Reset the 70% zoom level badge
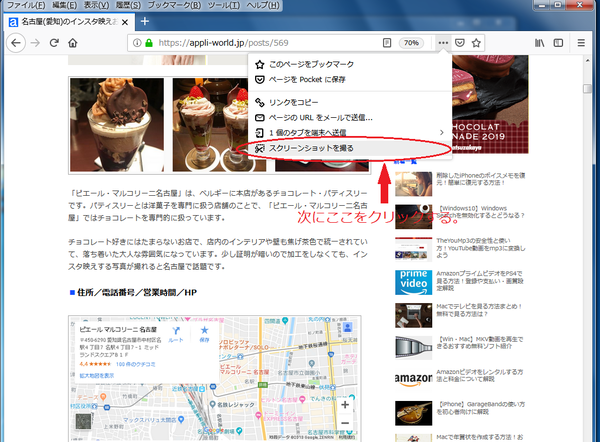Viewport: 600px width, 442px height. coord(411,43)
